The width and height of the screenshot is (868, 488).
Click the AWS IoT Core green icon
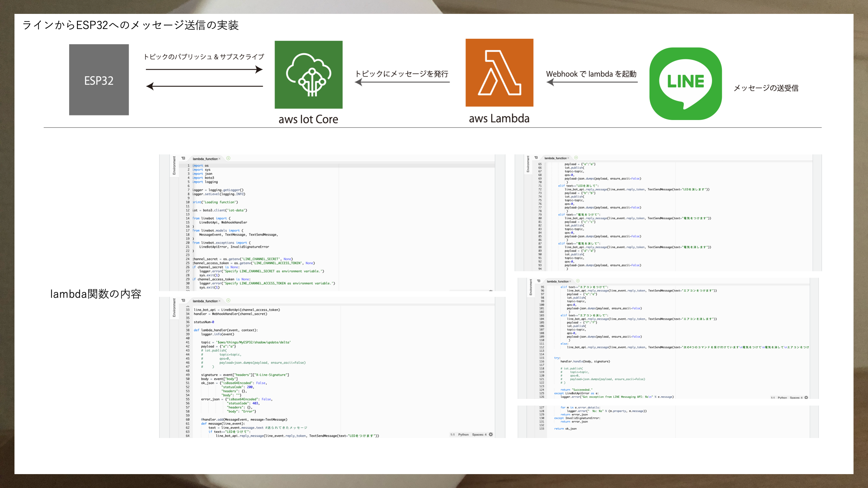(x=308, y=75)
